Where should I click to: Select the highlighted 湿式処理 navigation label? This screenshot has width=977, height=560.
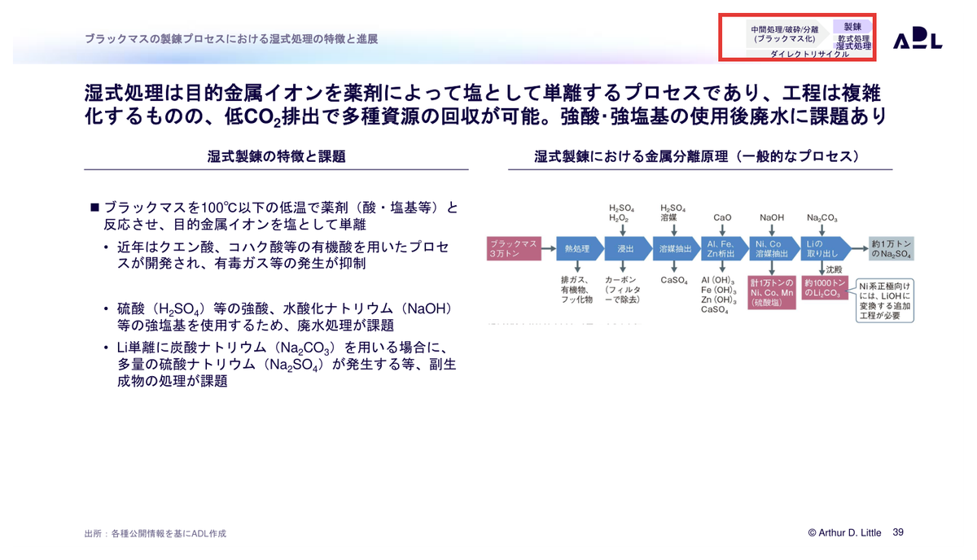(853, 46)
